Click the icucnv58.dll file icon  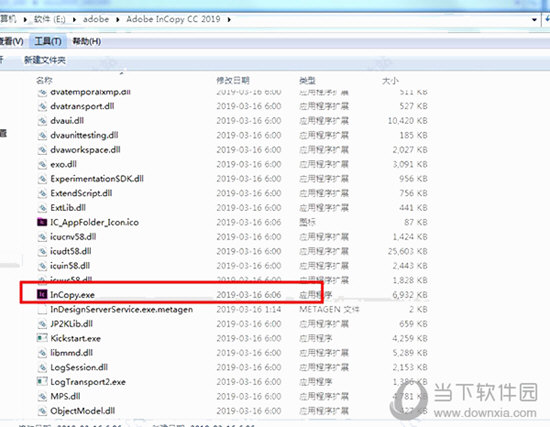[x=42, y=237]
